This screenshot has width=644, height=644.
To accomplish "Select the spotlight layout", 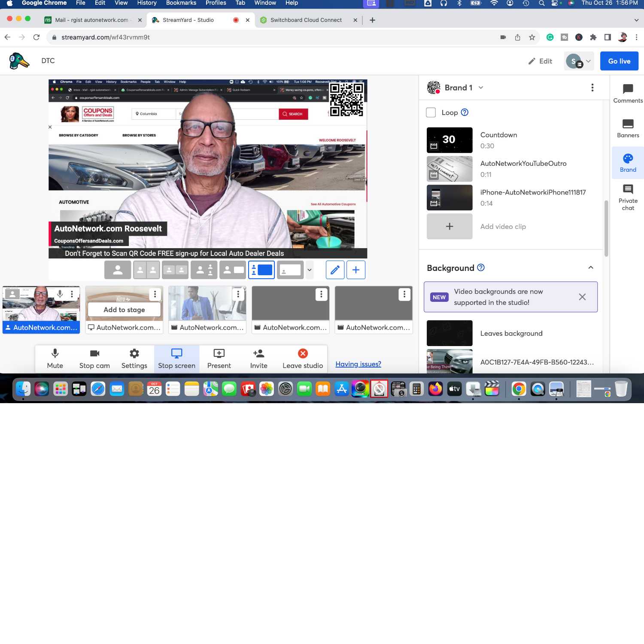I will (x=204, y=270).
